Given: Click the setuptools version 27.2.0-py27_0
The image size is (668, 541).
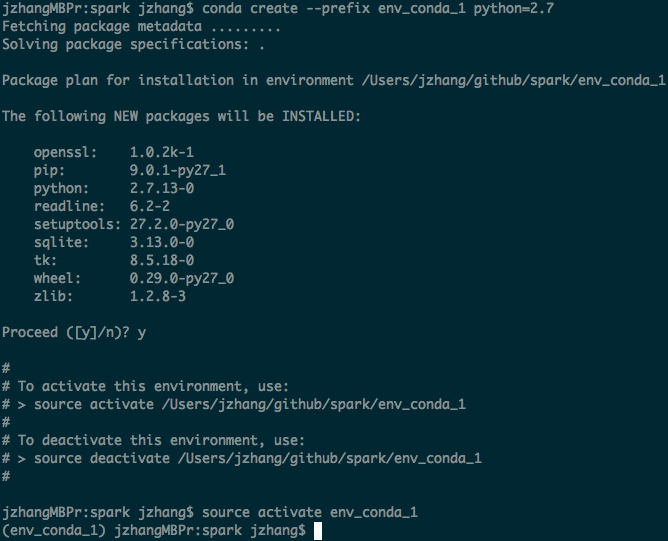Looking at the screenshot, I should click(x=182, y=224).
